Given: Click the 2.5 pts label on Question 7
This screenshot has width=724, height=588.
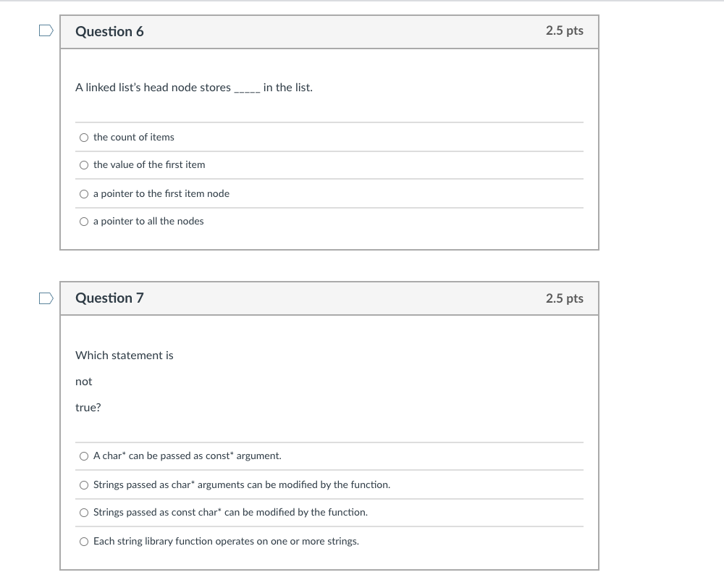Looking at the screenshot, I should 565,298.
